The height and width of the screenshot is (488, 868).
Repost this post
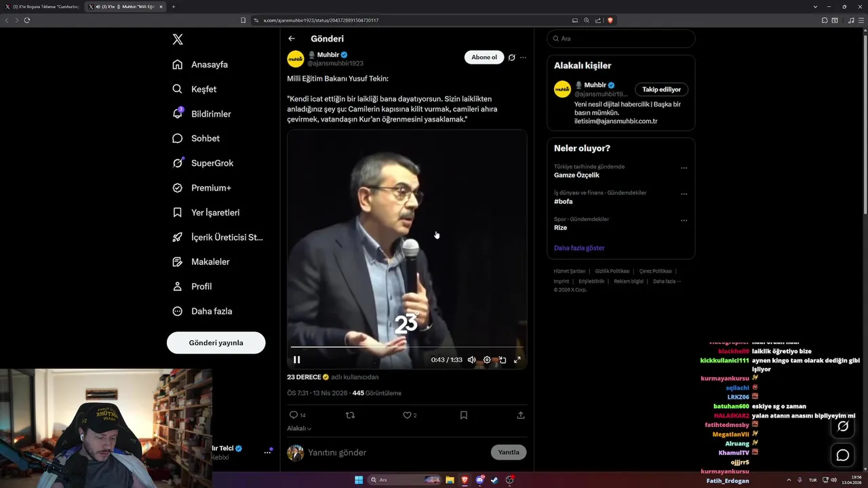[350, 415]
